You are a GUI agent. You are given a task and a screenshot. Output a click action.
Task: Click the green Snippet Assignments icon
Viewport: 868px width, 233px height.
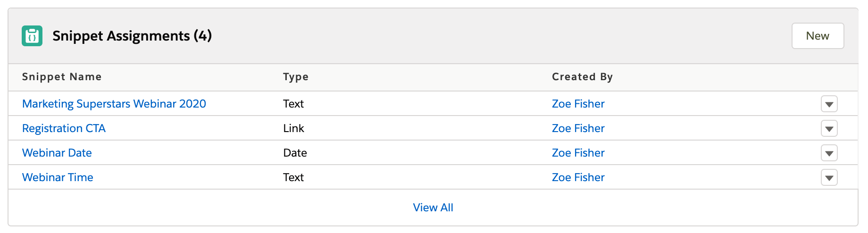32,36
